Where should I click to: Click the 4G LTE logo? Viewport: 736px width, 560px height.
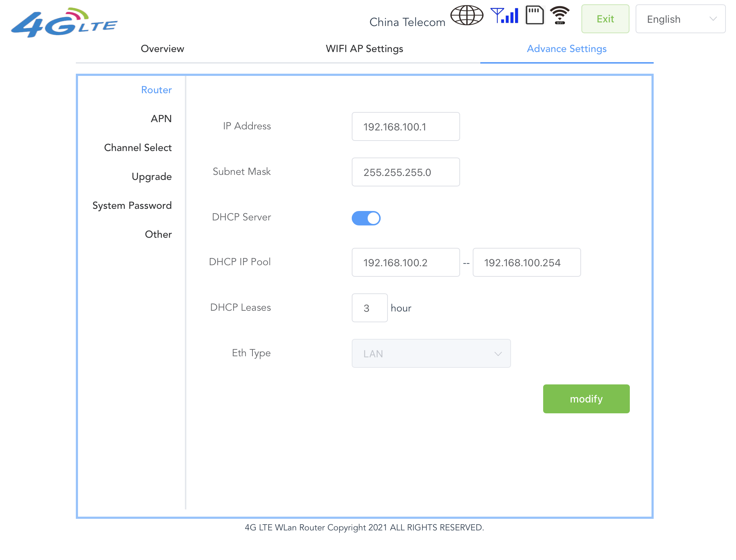pyautogui.click(x=64, y=22)
